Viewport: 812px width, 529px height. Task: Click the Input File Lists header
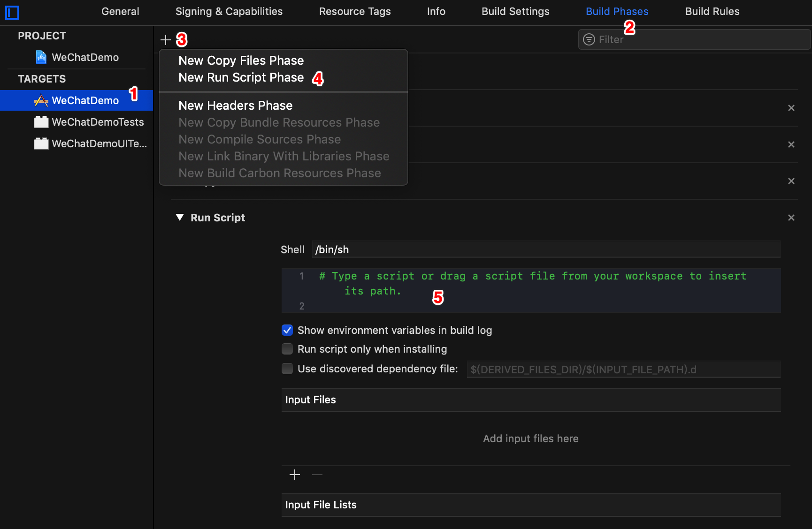pos(531,505)
